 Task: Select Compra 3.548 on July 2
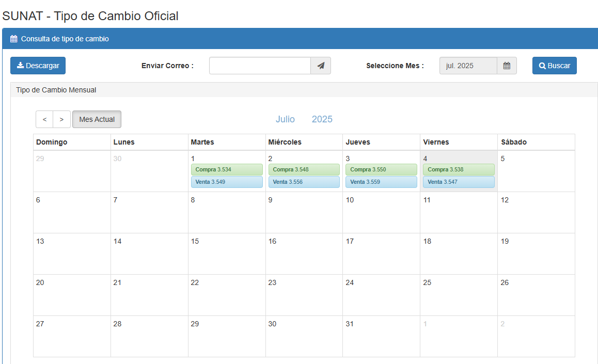pyautogui.click(x=304, y=170)
